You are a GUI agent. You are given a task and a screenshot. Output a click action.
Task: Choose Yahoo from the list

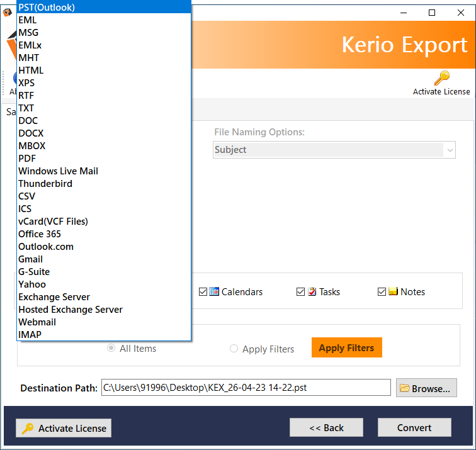(x=104, y=284)
